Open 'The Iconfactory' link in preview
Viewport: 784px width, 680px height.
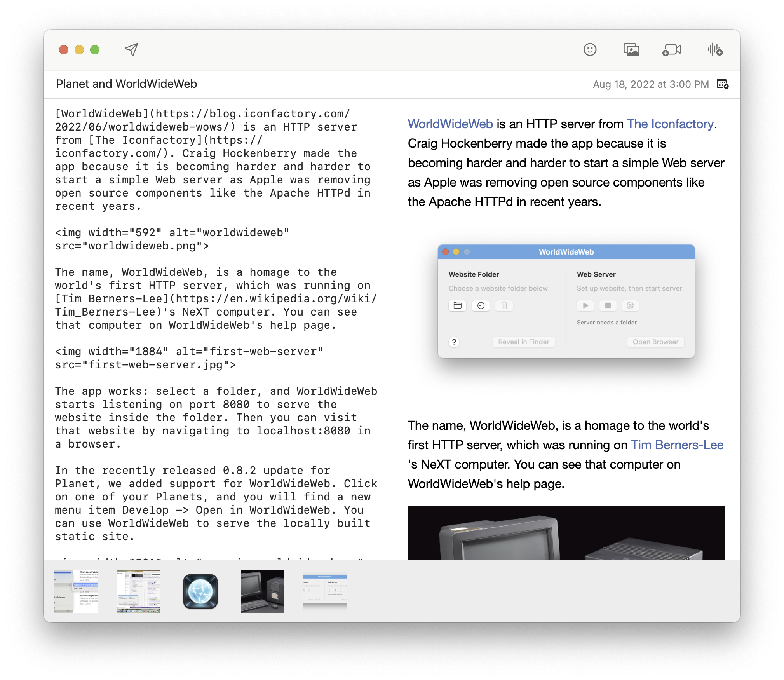pos(671,124)
